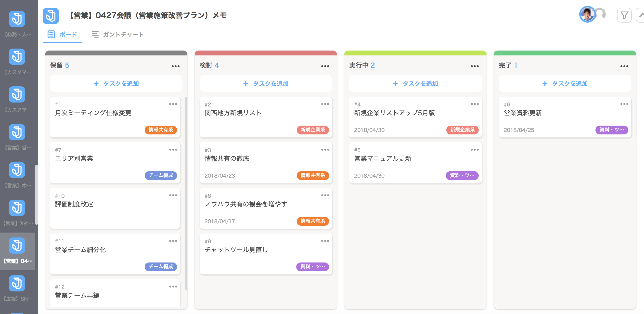Open the 保留 column options menu
Image resolution: width=644 pixels, height=314 pixels.
click(176, 66)
